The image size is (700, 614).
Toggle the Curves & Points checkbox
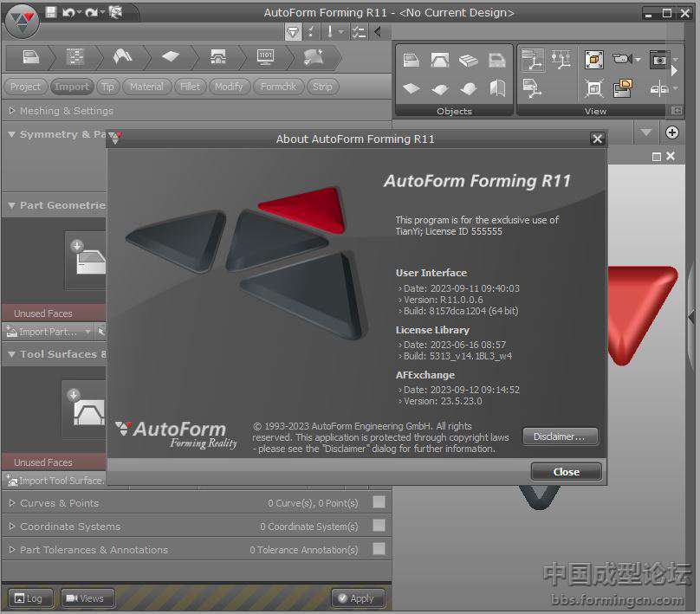379,502
